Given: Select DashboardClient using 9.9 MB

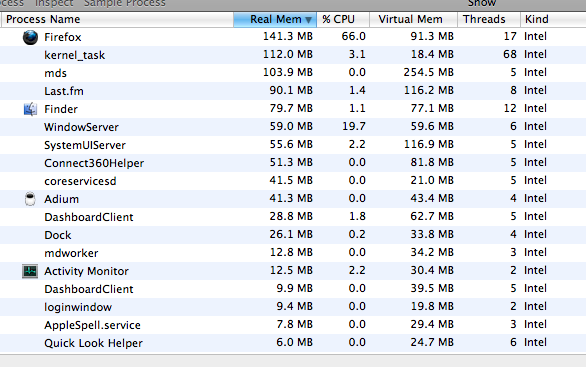Looking at the screenshot, I should (x=293, y=289).
